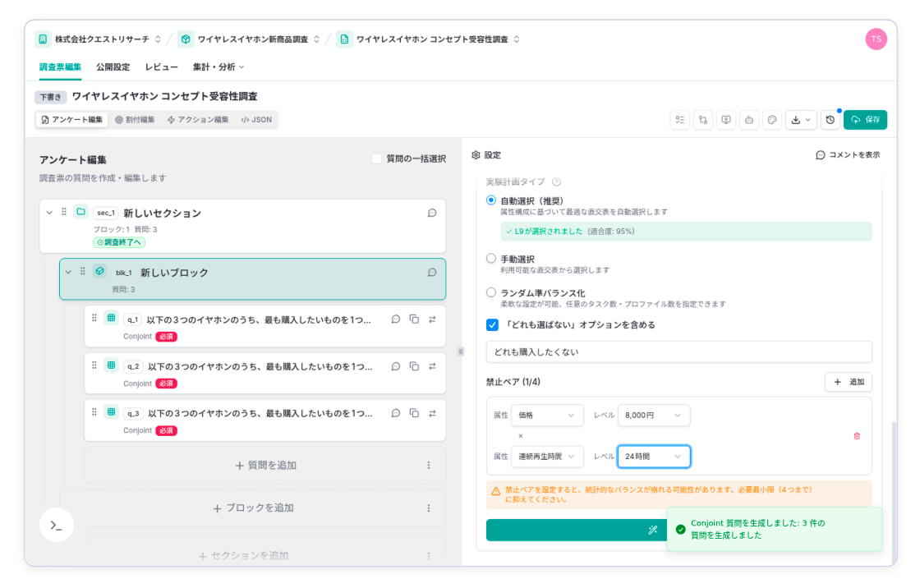Open the 連続再生時間 attribute dropdown
920x588 pixels.
[x=547, y=457]
